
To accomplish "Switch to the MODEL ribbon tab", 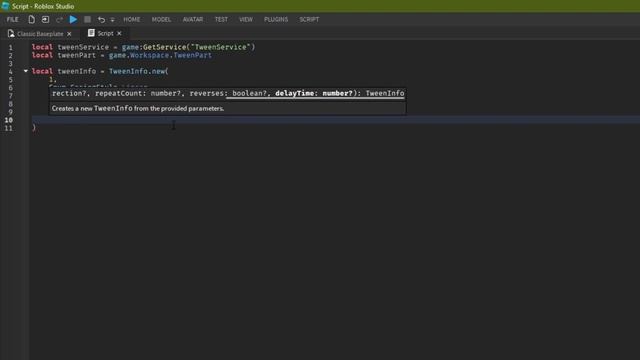I will coord(161,19).
